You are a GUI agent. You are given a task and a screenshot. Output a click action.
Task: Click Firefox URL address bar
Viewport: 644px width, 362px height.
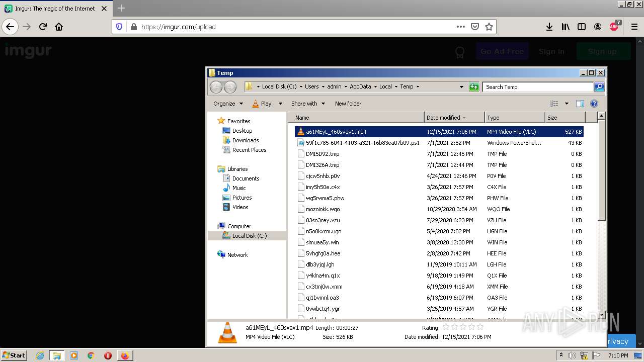pyautogui.click(x=297, y=27)
